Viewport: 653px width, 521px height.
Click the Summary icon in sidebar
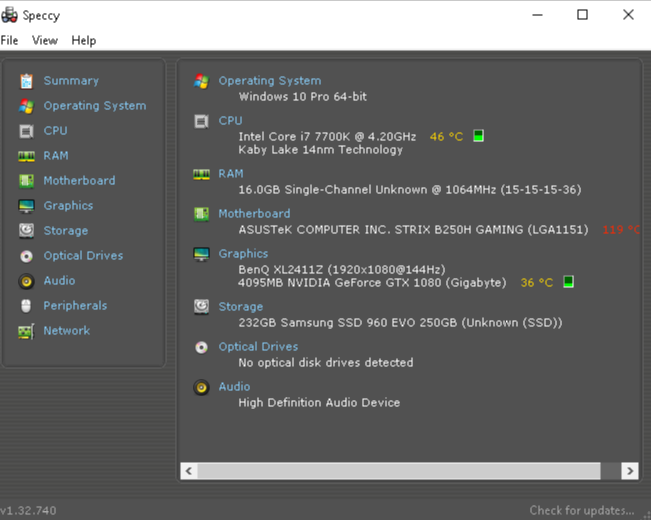click(26, 81)
